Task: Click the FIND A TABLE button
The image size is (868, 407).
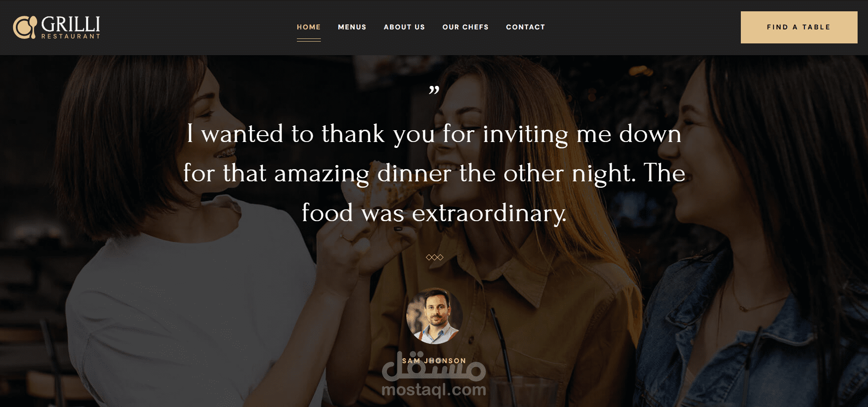Action: (x=799, y=27)
